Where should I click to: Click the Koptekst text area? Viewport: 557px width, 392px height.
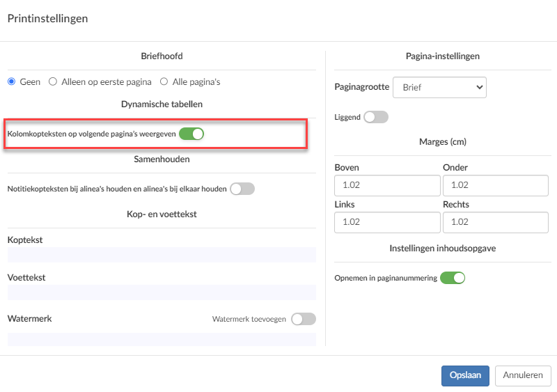click(162, 255)
